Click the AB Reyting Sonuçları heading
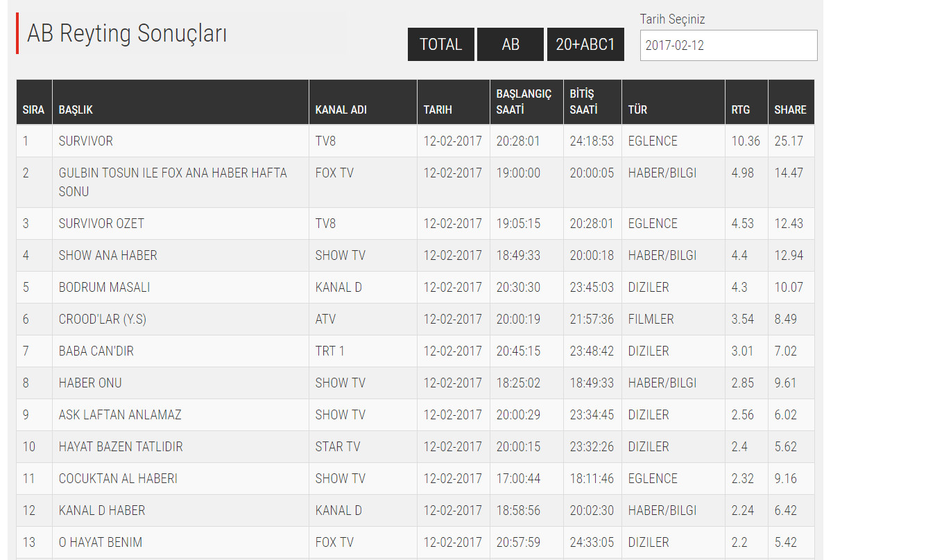This screenshot has width=944, height=560. (x=127, y=33)
